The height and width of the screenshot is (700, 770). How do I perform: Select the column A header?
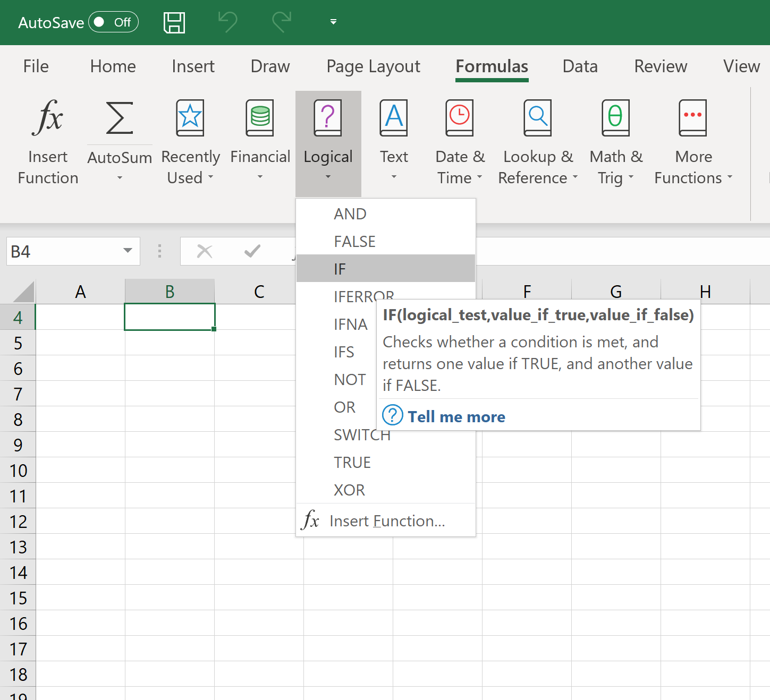click(80, 292)
